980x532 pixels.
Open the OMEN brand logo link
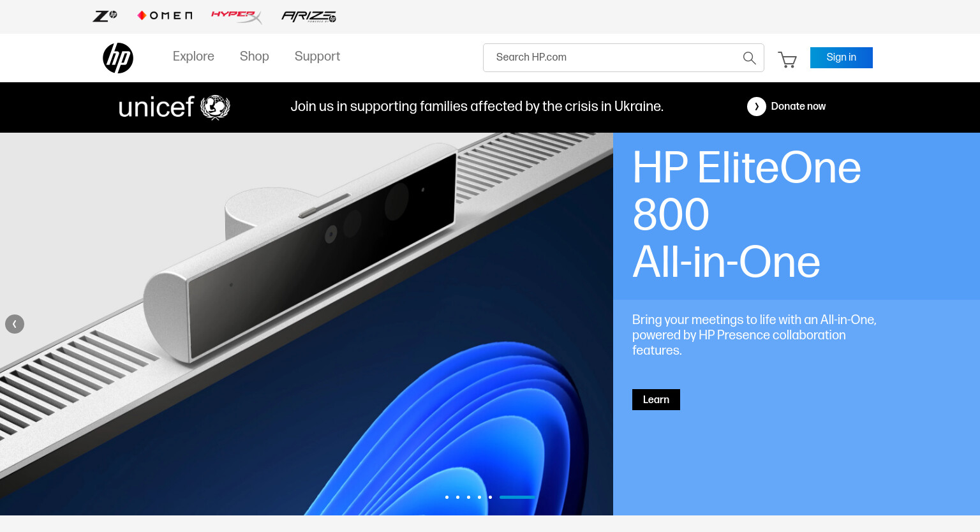pos(165,16)
